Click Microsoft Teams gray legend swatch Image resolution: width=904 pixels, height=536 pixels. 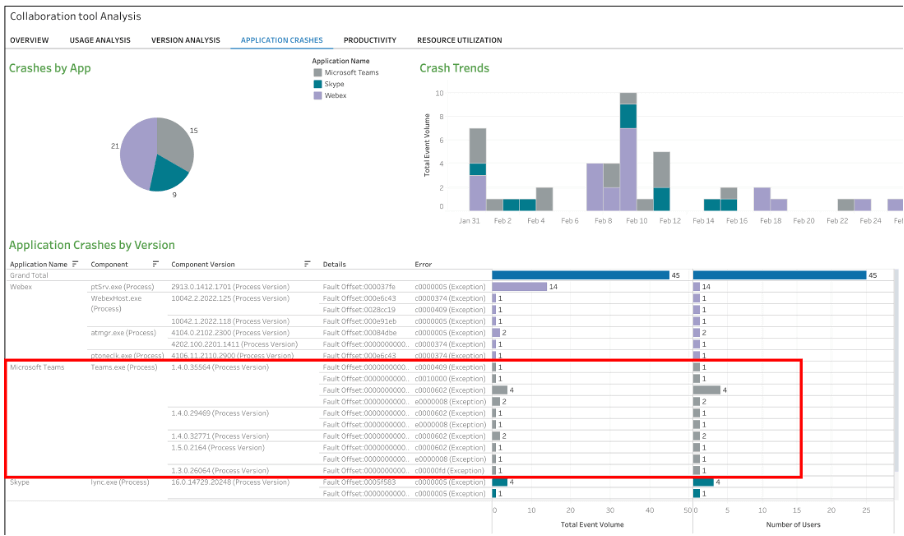click(318, 73)
